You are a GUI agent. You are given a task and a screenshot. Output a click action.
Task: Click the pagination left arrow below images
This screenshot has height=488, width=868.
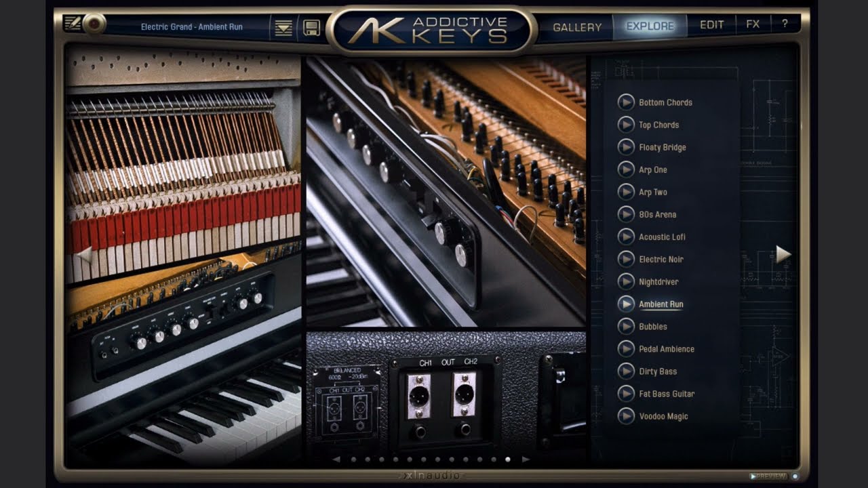pos(336,460)
